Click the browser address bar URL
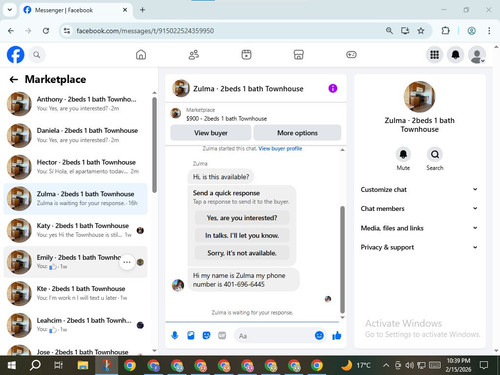Screen dimensions: 500x375 click(145, 31)
